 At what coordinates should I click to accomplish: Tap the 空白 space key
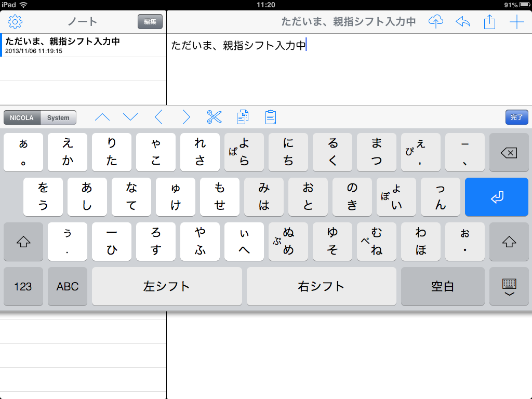pos(443,286)
